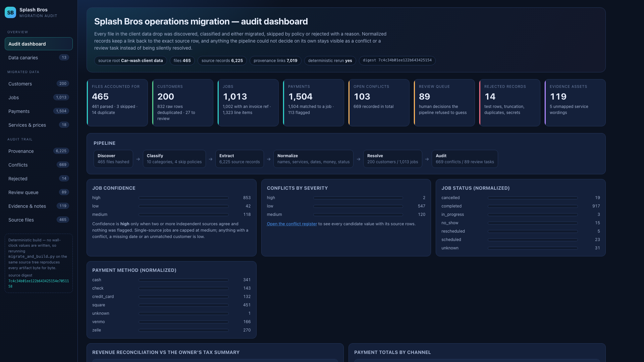Image resolution: width=644 pixels, height=362 pixels.
Task: Click the source digest hash in sidebar
Action: (x=39, y=284)
